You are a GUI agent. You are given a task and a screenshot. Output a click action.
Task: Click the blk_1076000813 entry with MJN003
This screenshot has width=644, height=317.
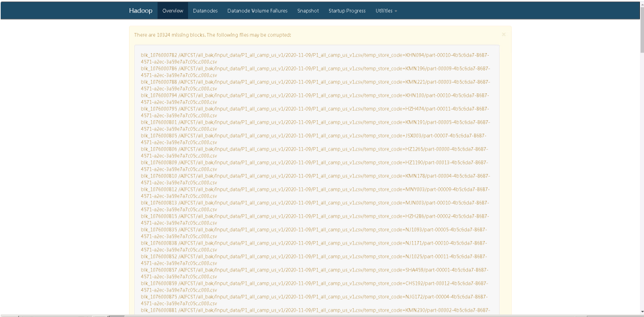pos(315,206)
